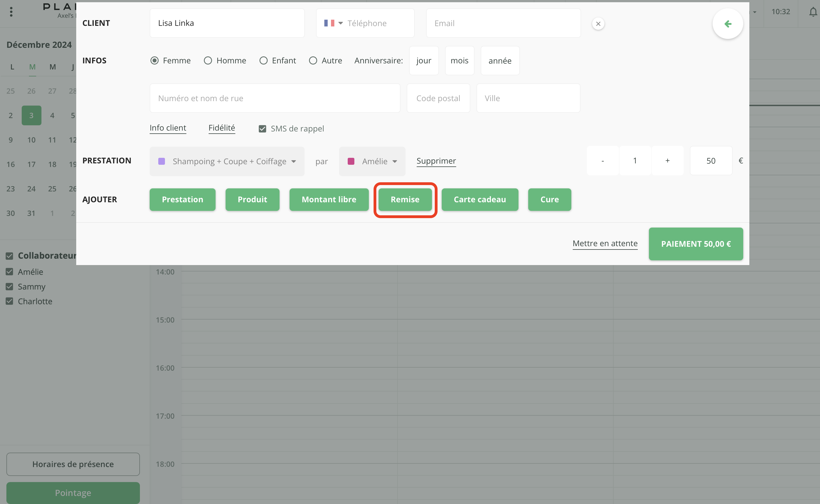Click the plus quantity stepper button
The image size is (820, 504).
(667, 161)
